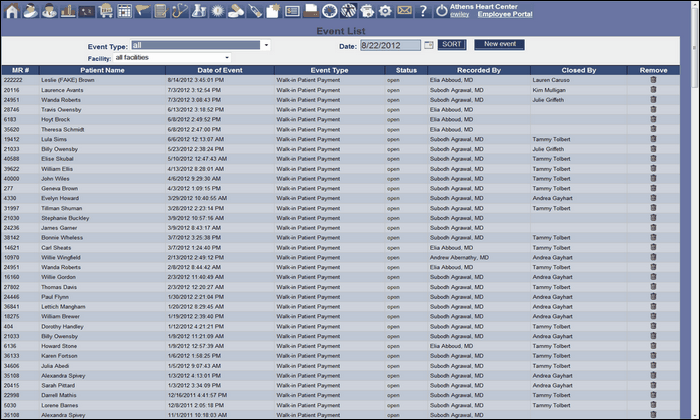Open the patient icon in toolbar
Viewport: 700px width, 420px height.
pos(30,11)
